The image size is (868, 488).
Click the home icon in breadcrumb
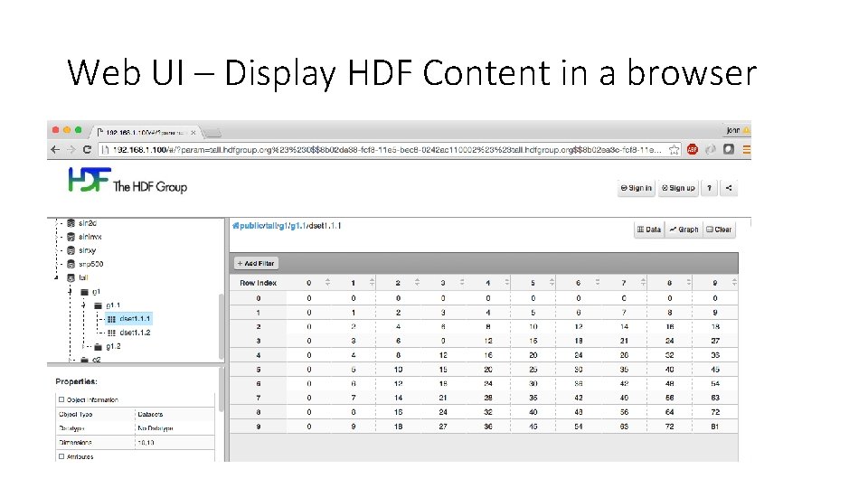tap(235, 226)
